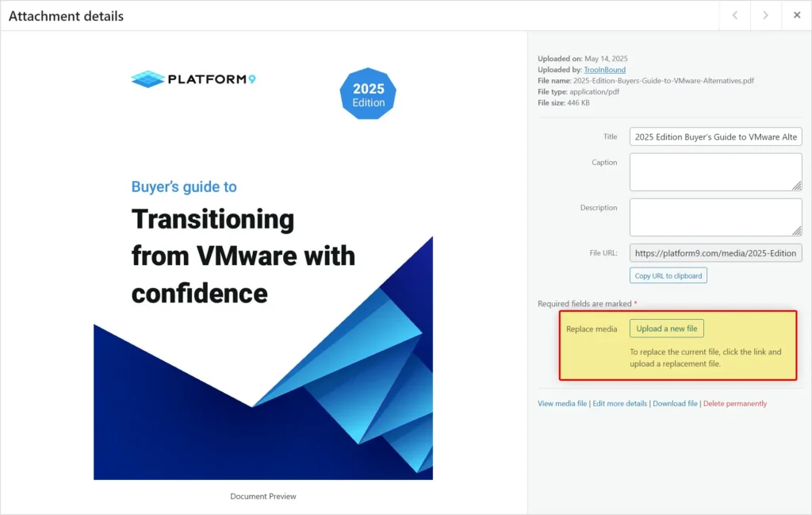Click Upload a new file button
The width and height of the screenshot is (812, 515).
(x=666, y=329)
